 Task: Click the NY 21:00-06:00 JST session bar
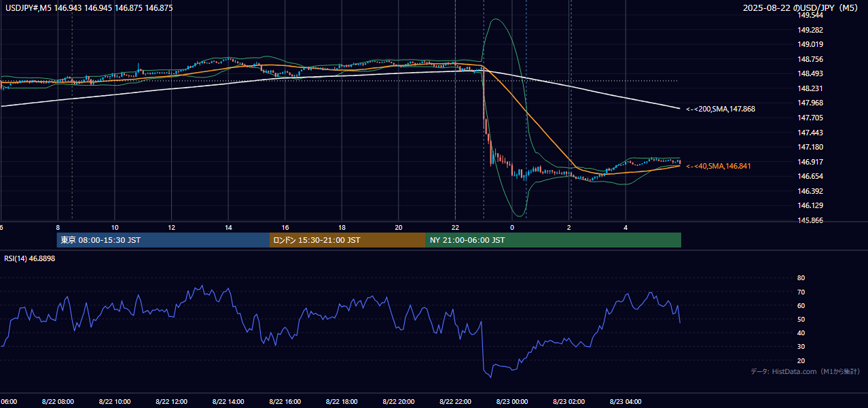pyautogui.click(x=554, y=240)
